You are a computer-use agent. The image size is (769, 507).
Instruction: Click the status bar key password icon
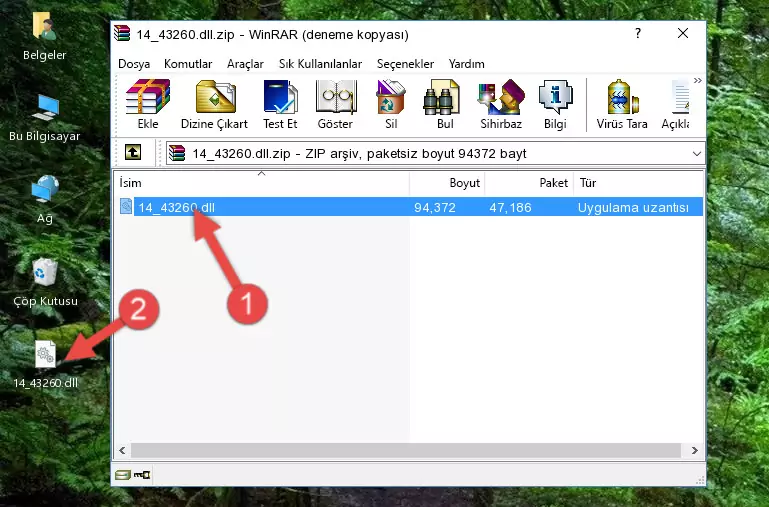point(142,475)
